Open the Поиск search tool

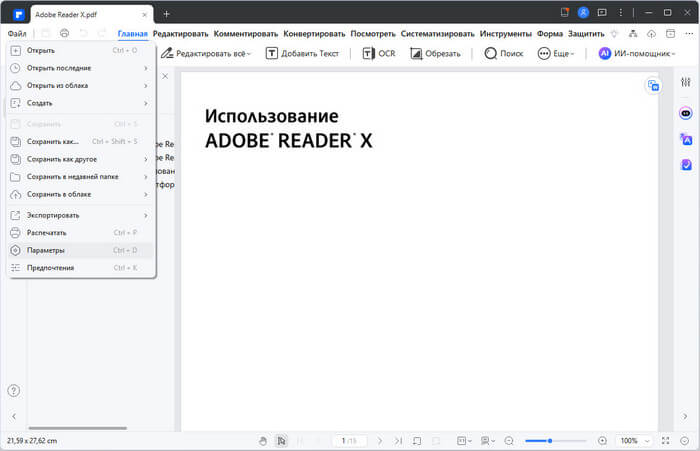click(x=504, y=54)
